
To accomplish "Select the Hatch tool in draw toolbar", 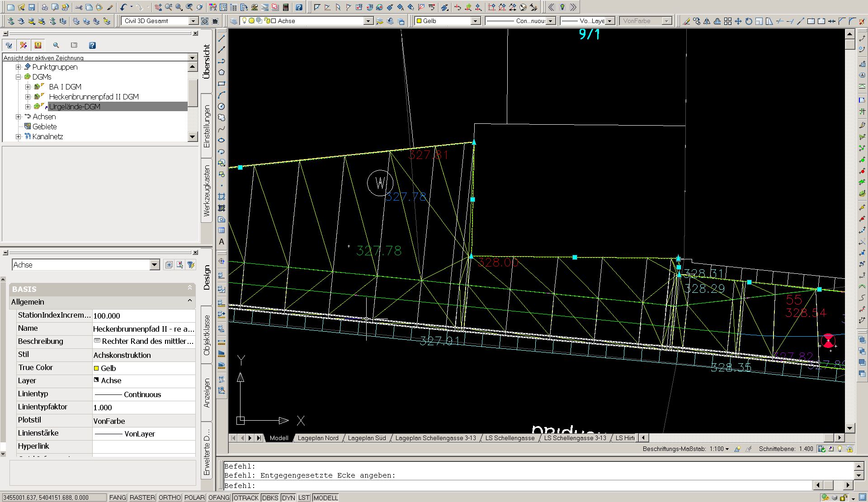I will click(x=222, y=197).
